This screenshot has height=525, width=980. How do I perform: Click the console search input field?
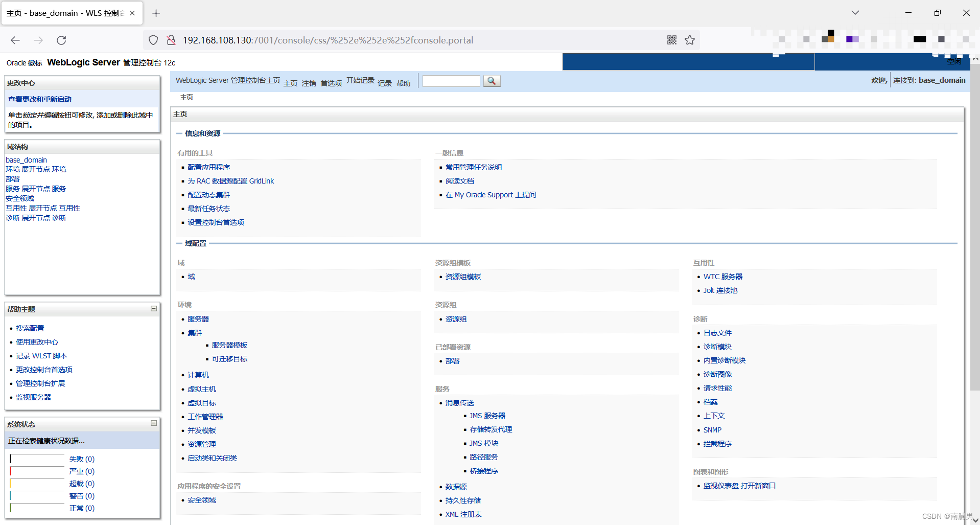pyautogui.click(x=451, y=81)
